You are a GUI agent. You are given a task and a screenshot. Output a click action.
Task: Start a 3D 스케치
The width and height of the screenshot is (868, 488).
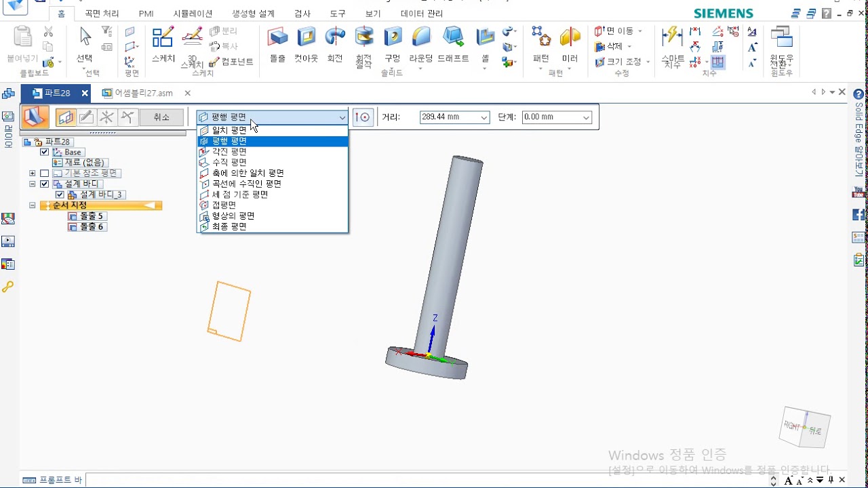(x=192, y=47)
